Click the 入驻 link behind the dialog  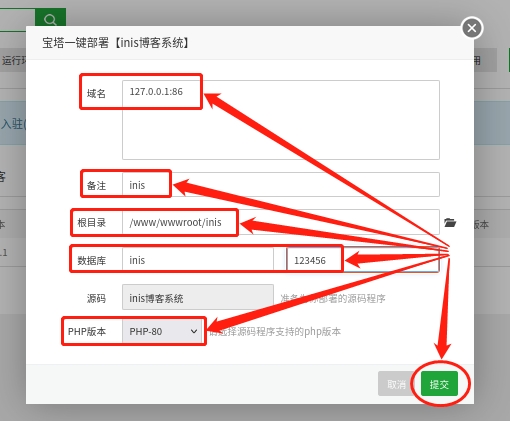(13, 124)
